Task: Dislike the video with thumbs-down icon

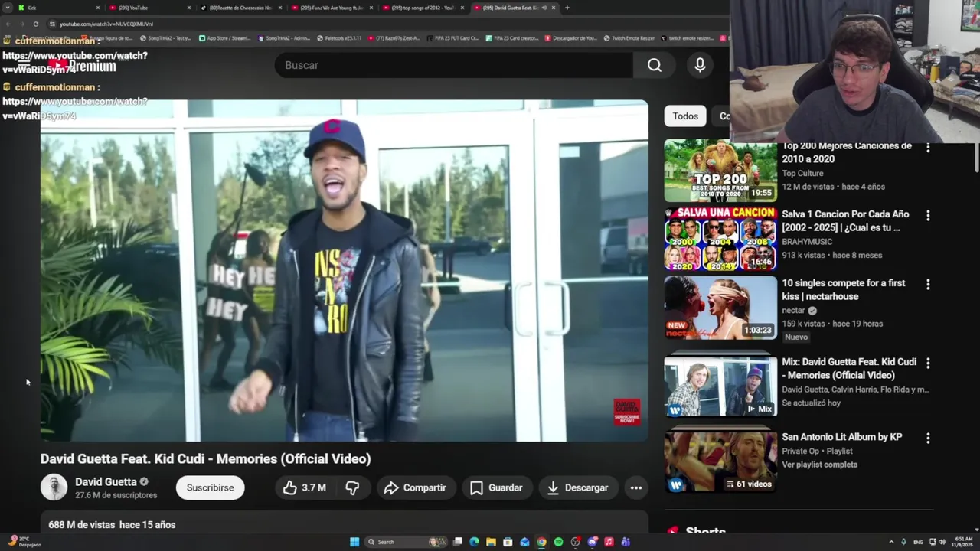Action: pos(352,487)
